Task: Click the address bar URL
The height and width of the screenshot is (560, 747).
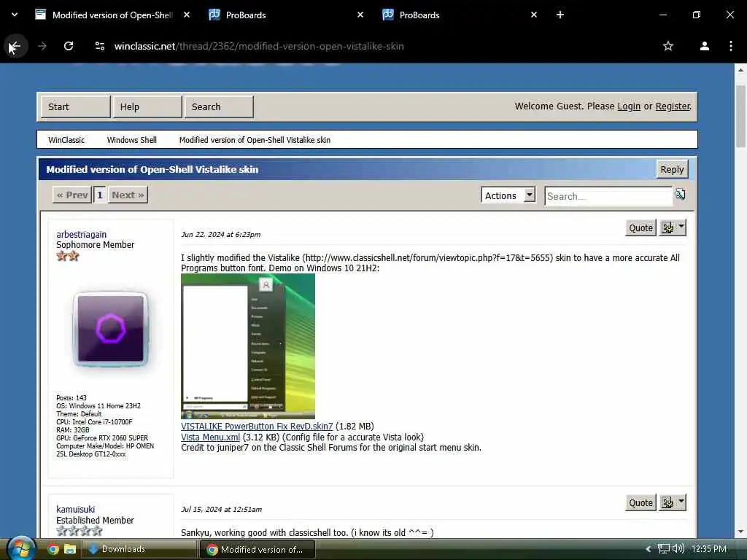Action: [x=259, y=46]
